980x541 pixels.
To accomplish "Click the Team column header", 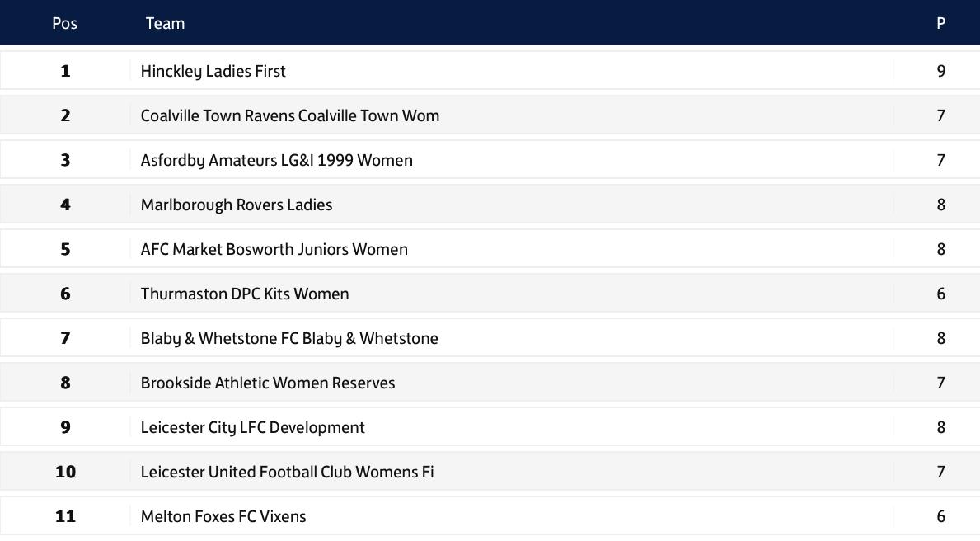I will (165, 23).
